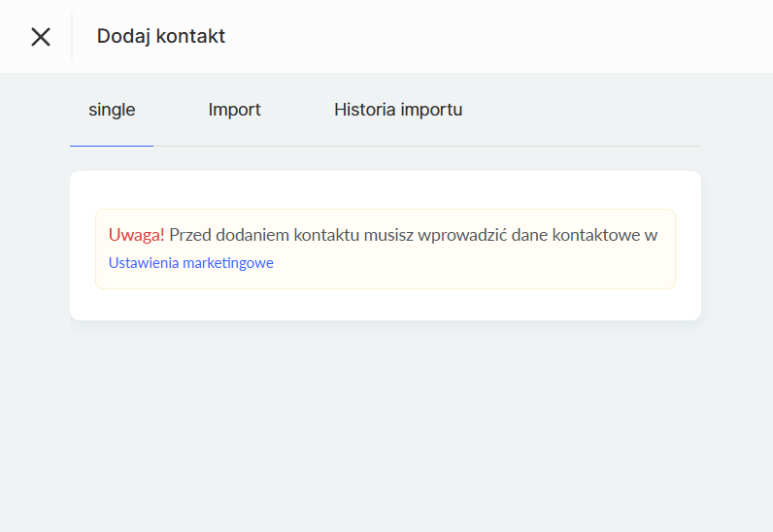Click the vertical divider beside the X icon
This screenshot has height=532, width=773.
tap(72, 37)
